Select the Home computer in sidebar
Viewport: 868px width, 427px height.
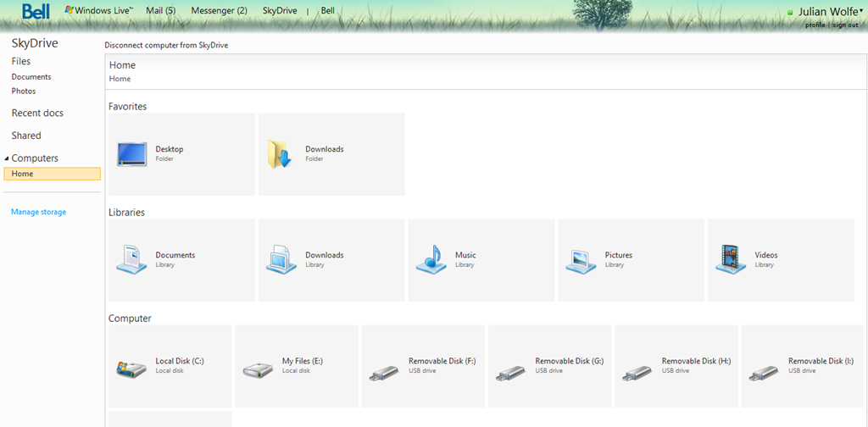pos(52,174)
